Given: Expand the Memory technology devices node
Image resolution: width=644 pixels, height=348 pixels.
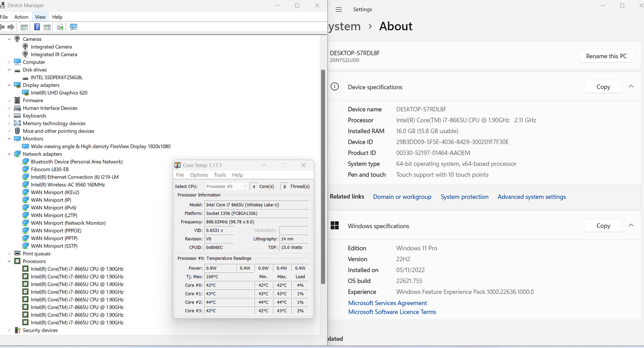Looking at the screenshot, I should pyautogui.click(x=9, y=123).
